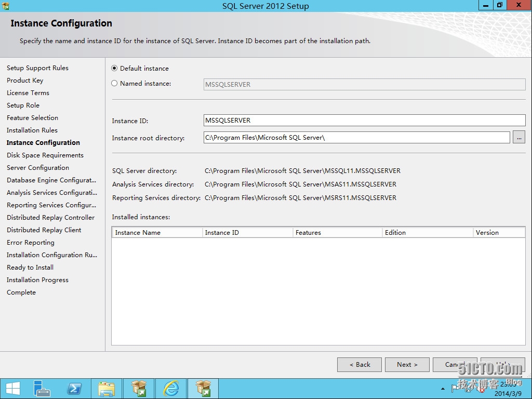
Task: Click the SQL Server directory label
Action: tap(144, 170)
